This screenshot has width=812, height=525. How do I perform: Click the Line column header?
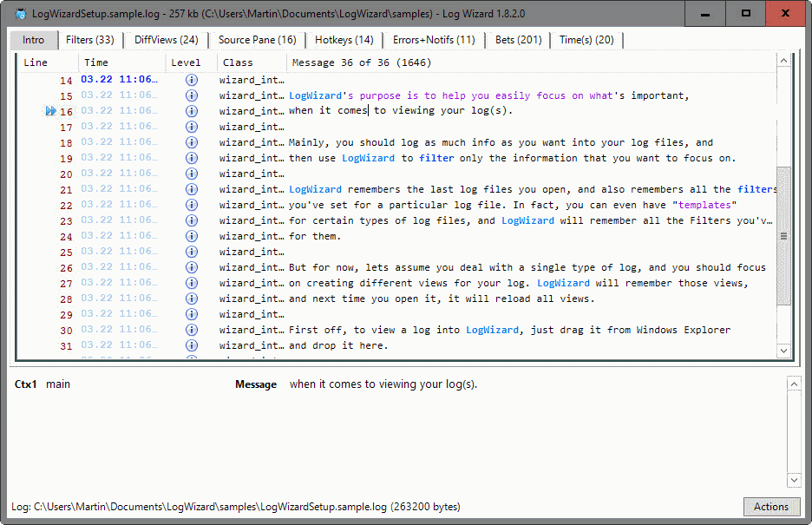pyautogui.click(x=48, y=62)
